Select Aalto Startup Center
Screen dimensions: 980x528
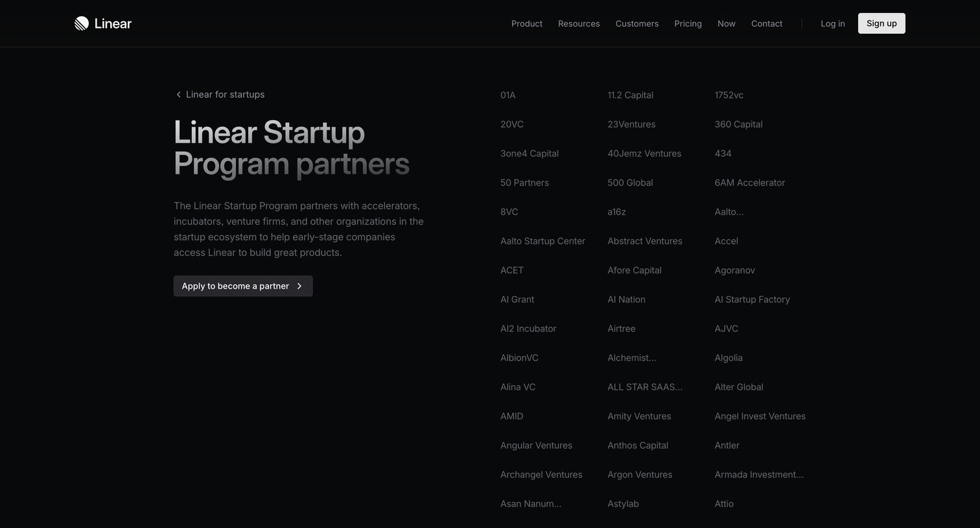(542, 241)
